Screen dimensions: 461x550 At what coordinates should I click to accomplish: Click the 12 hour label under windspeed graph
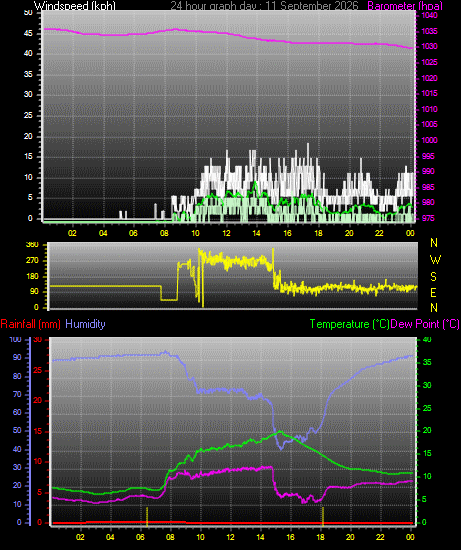pyautogui.click(x=226, y=233)
